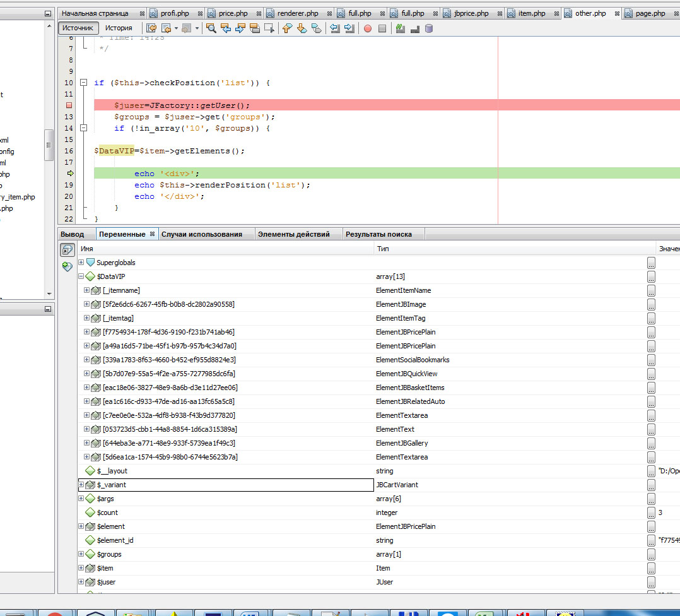Switch editor to История view

(119, 28)
